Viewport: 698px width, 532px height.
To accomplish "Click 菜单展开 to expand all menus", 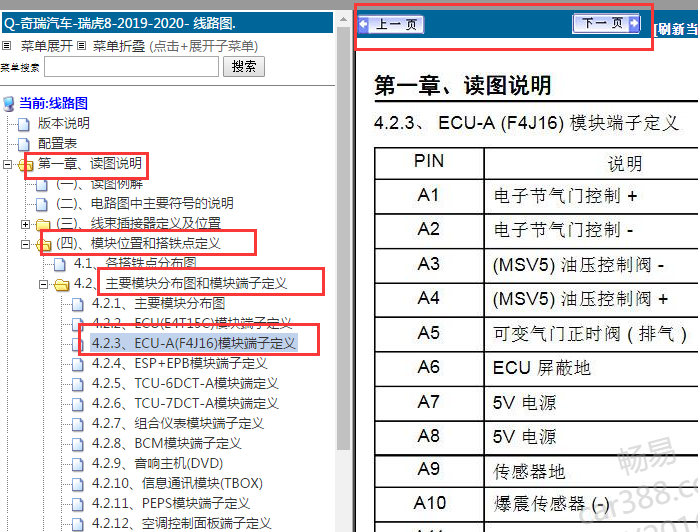I will click(47, 46).
